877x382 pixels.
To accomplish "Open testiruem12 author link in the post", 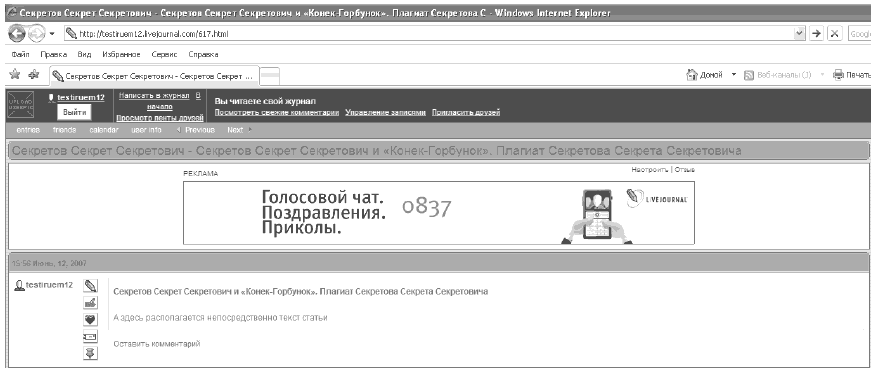I will 50,285.
